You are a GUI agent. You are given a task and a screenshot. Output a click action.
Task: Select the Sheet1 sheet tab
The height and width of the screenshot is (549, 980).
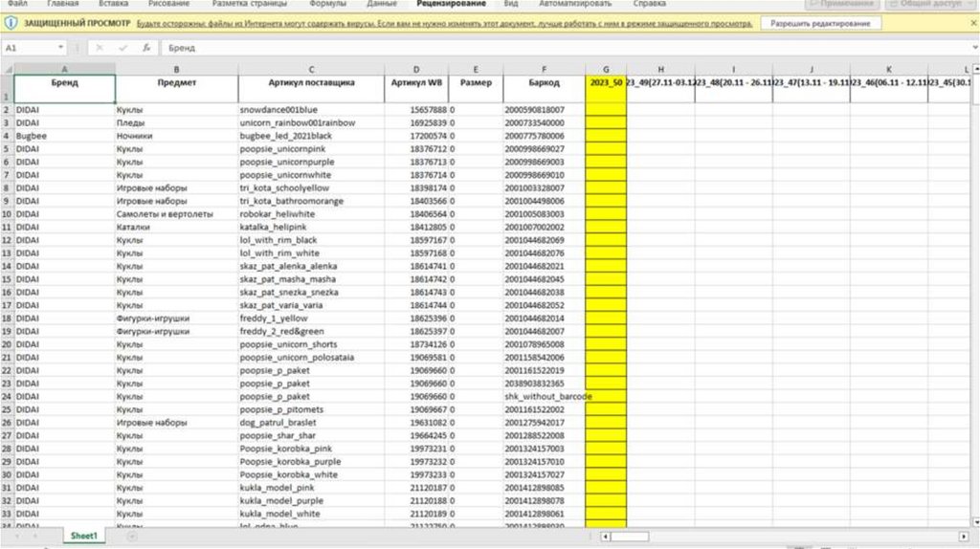(84, 536)
